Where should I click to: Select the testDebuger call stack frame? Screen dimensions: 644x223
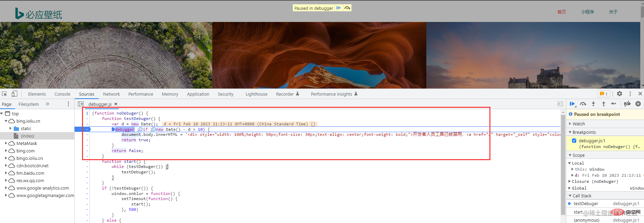pos(586,204)
